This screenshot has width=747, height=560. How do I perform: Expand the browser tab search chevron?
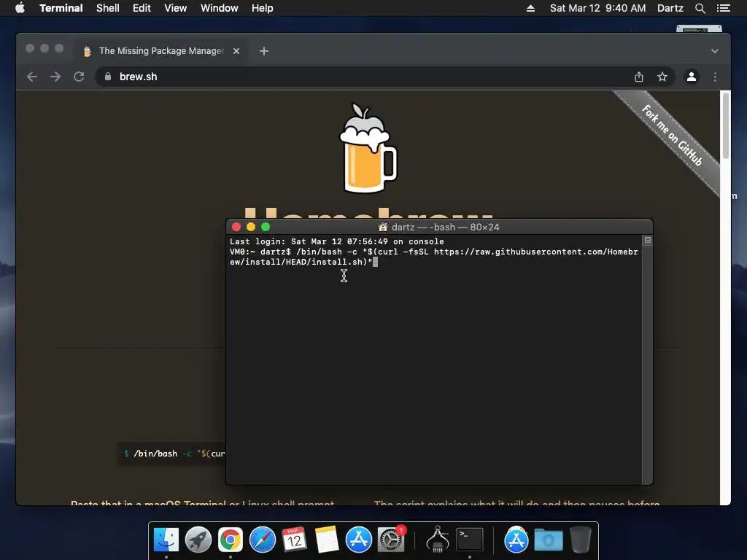coord(715,51)
